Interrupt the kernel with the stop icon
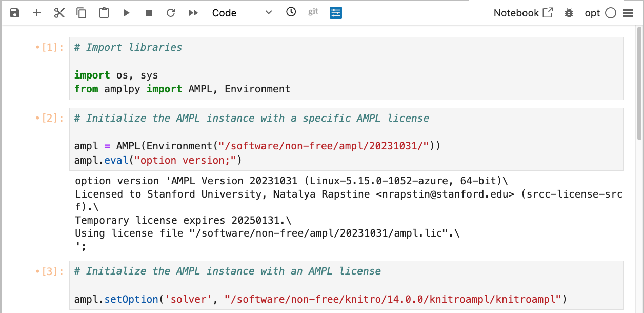Image resolution: width=644 pixels, height=313 pixels. click(x=149, y=12)
